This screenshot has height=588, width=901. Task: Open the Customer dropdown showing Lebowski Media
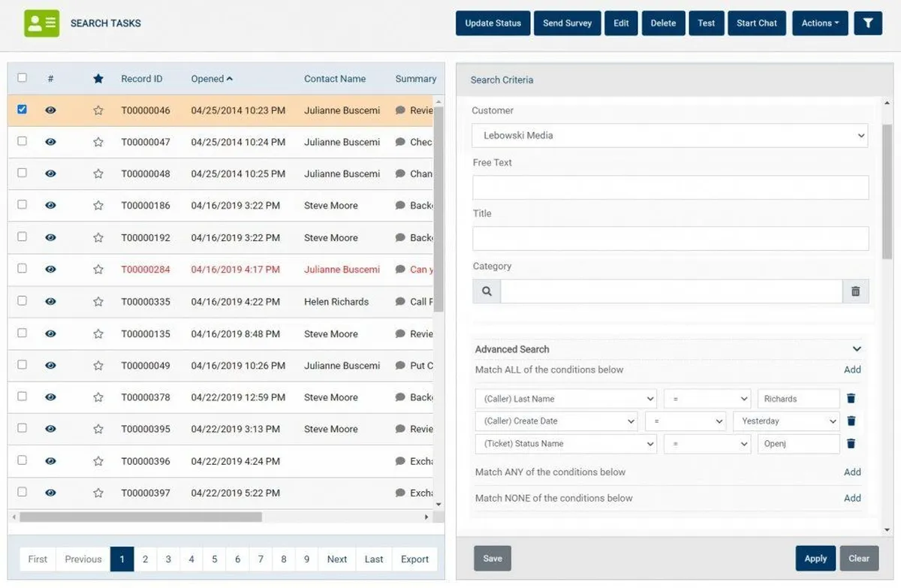tap(669, 136)
